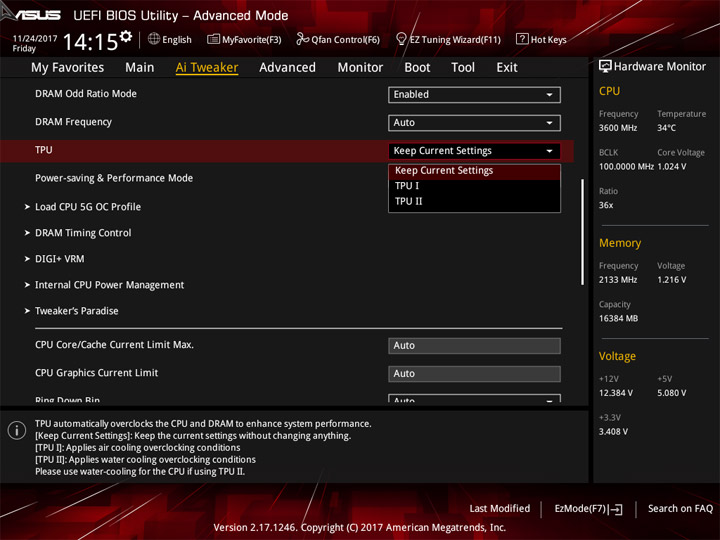Click the 11/24/2017 date
The height and width of the screenshot is (540, 720).
tap(35, 39)
